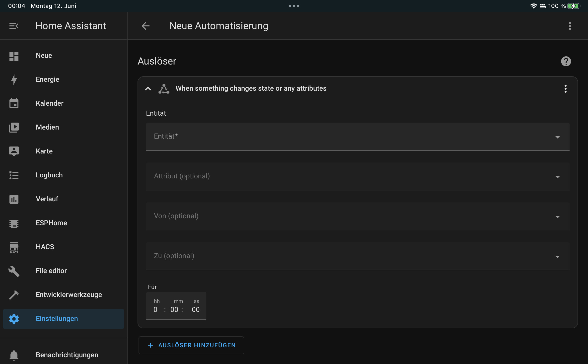The width and height of the screenshot is (588, 364).
Task: Open File editor menu item
Action: 64,271
